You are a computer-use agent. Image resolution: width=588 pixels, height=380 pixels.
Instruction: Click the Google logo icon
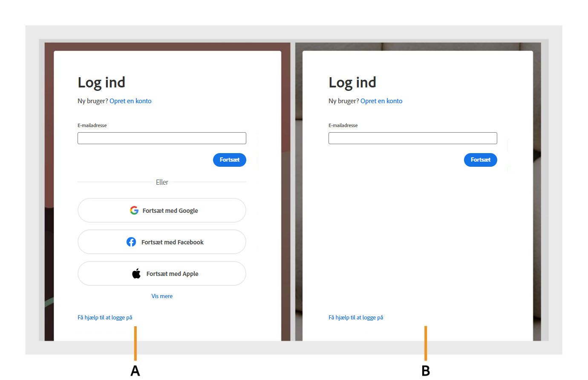tap(134, 210)
